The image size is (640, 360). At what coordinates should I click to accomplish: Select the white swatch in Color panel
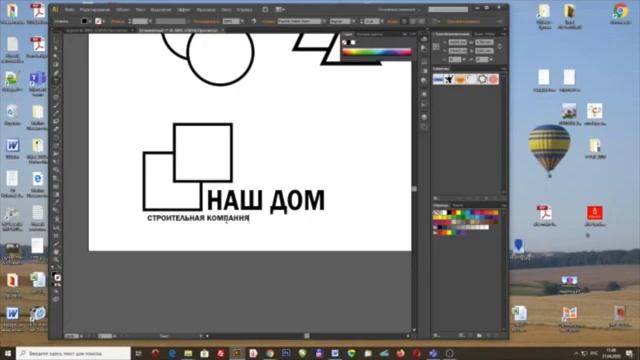click(353, 42)
